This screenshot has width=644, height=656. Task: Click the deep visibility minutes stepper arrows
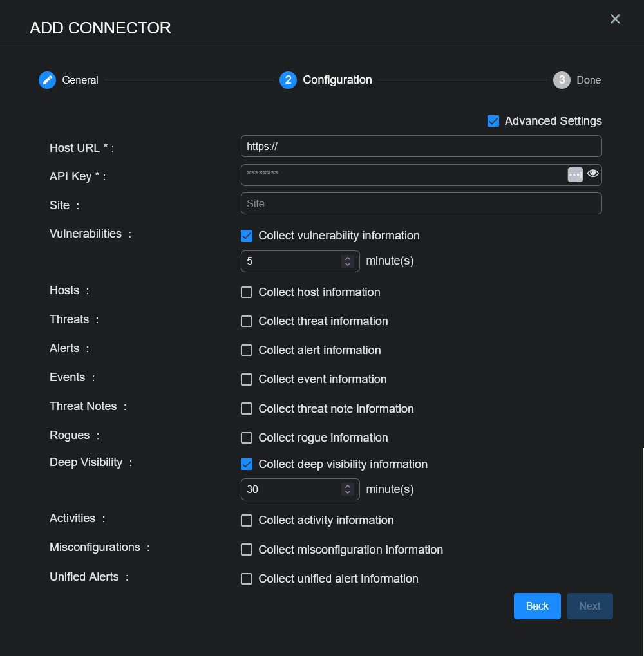pyautogui.click(x=348, y=489)
